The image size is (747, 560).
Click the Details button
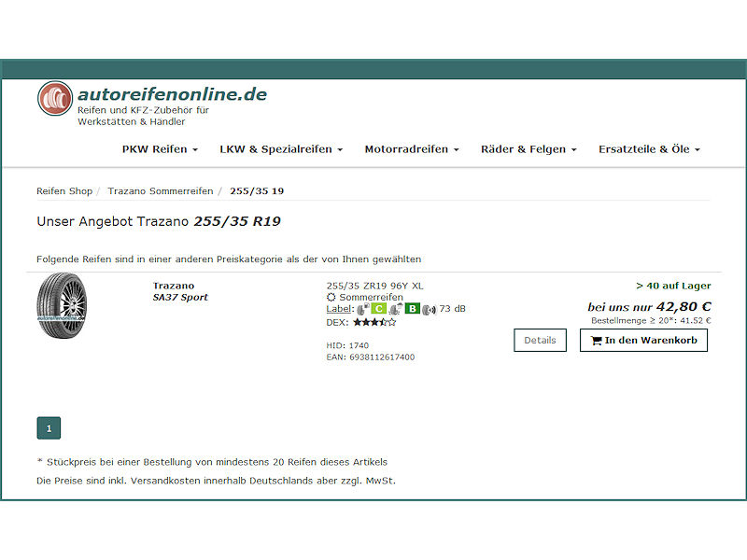541,341
